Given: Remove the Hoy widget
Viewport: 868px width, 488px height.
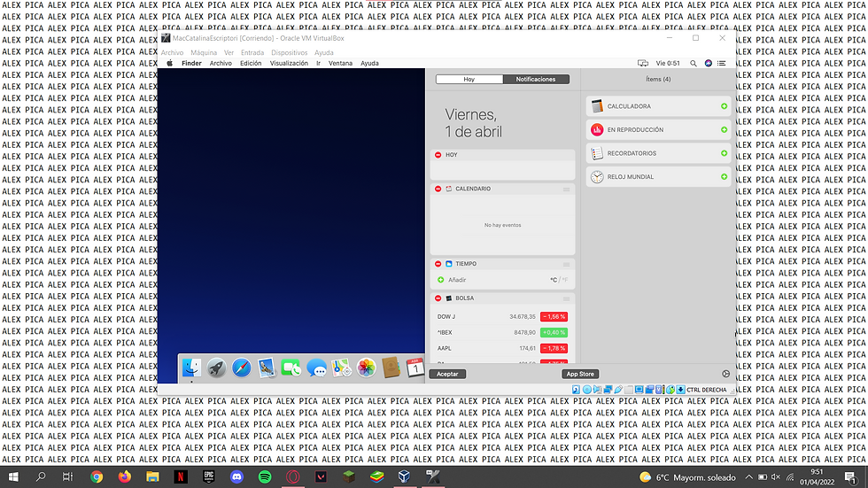Looking at the screenshot, I should coord(438,155).
